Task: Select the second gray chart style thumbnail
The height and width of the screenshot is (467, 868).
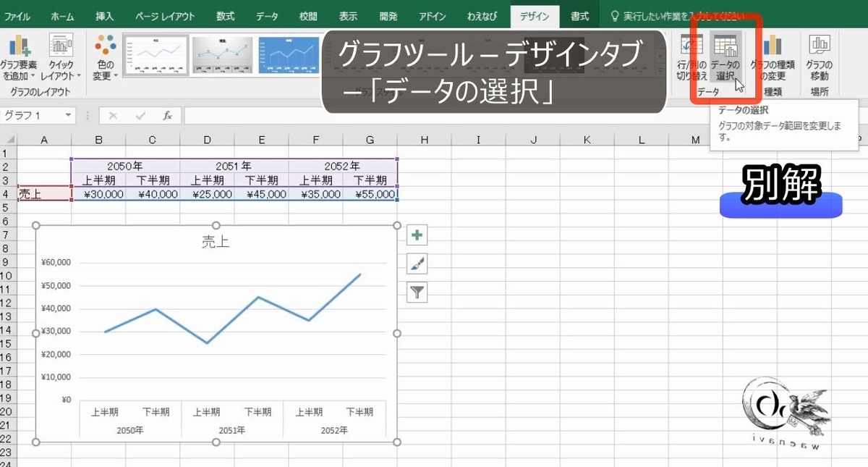Action: (222, 56)
